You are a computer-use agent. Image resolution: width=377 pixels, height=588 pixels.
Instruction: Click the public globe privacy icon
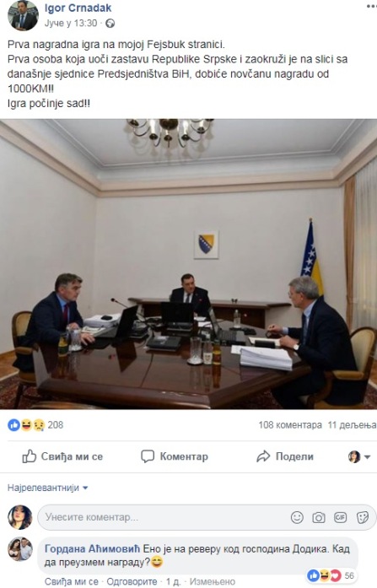coord(110,24)
